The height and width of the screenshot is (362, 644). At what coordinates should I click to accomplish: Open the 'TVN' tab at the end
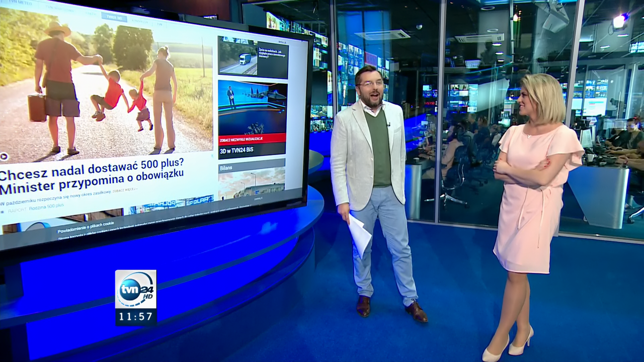[x=159, y=24]
